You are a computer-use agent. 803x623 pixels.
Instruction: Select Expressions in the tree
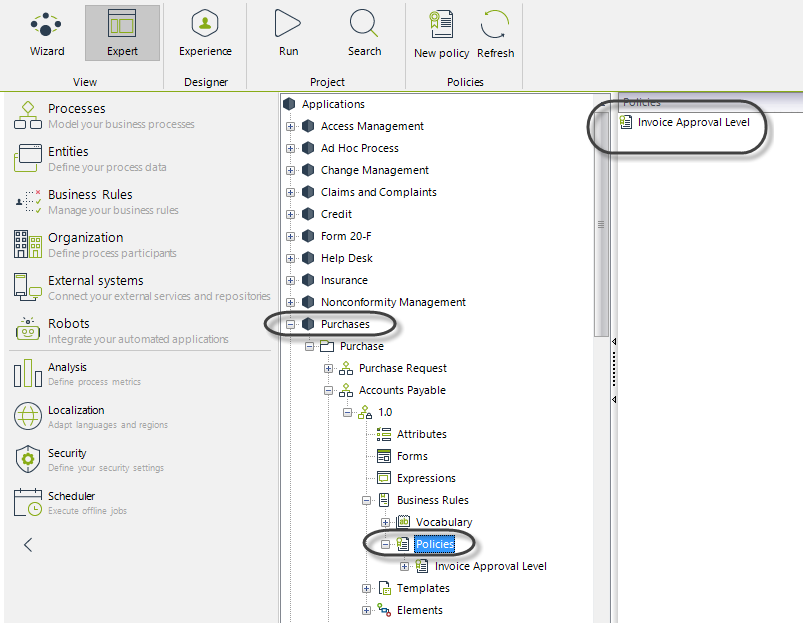[x=426, y=478]
